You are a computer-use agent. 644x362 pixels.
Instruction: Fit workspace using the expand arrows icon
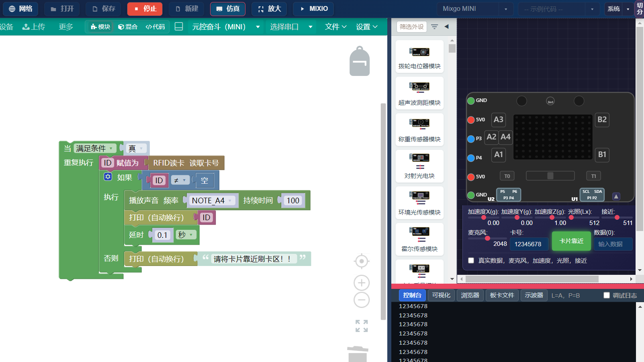(362, 326)
